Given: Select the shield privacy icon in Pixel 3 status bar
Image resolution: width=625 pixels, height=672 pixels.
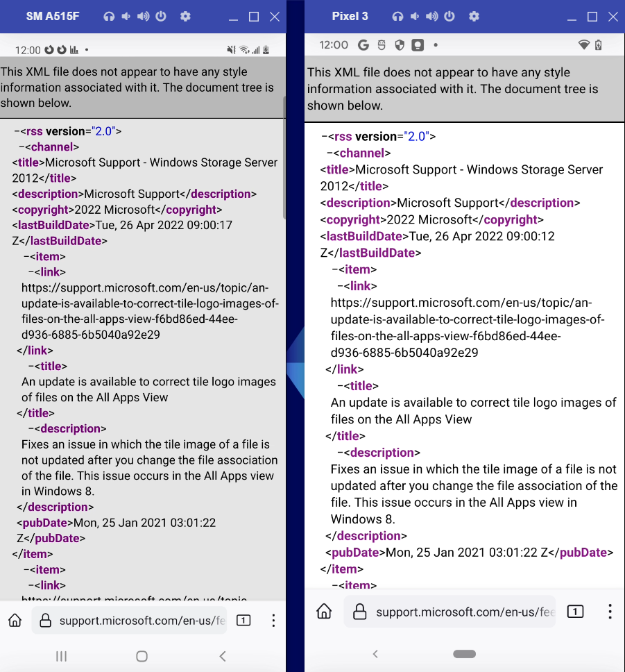Looking at the screenshot, I should (x=399, y=44).
